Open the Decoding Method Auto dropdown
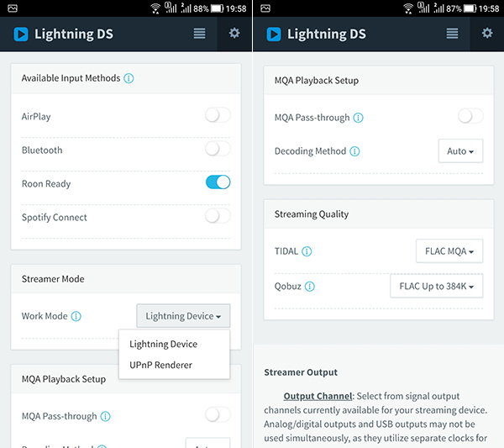The height and width of the screenshot is (448, 504). point(460,150)
